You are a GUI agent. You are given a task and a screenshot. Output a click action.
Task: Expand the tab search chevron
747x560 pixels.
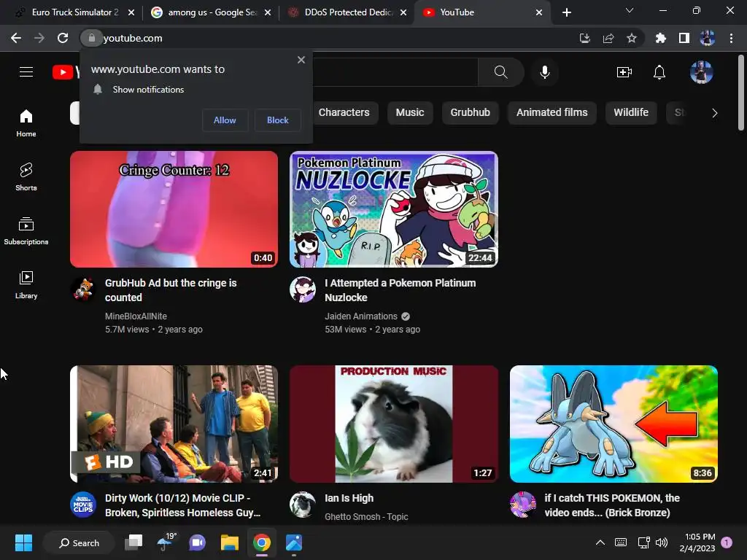630,10
